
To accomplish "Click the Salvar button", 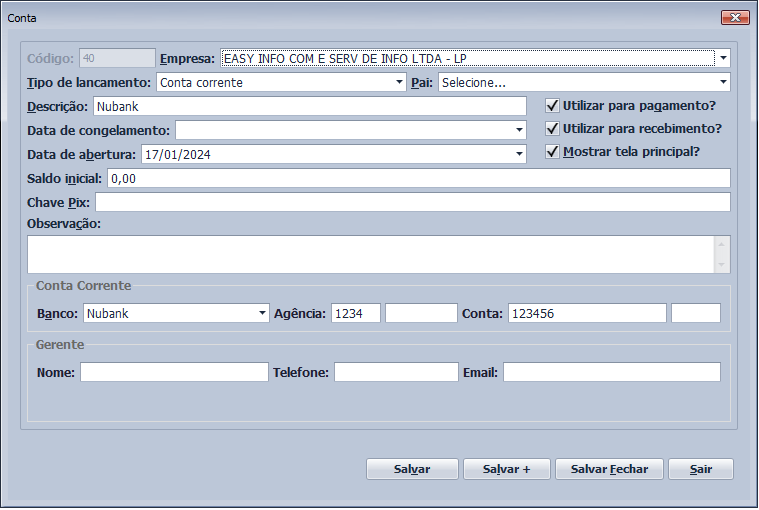I will pyautogui.click(x=412, y=469).
